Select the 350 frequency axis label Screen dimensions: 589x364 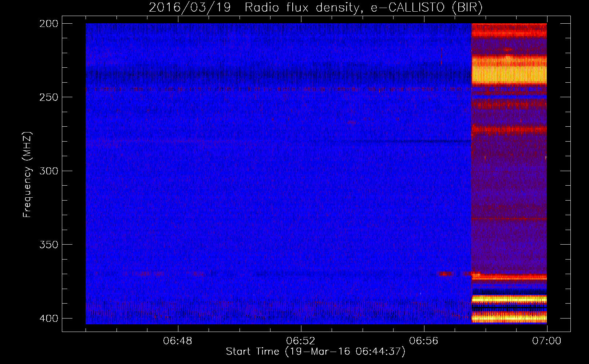[x=48, y=244]
